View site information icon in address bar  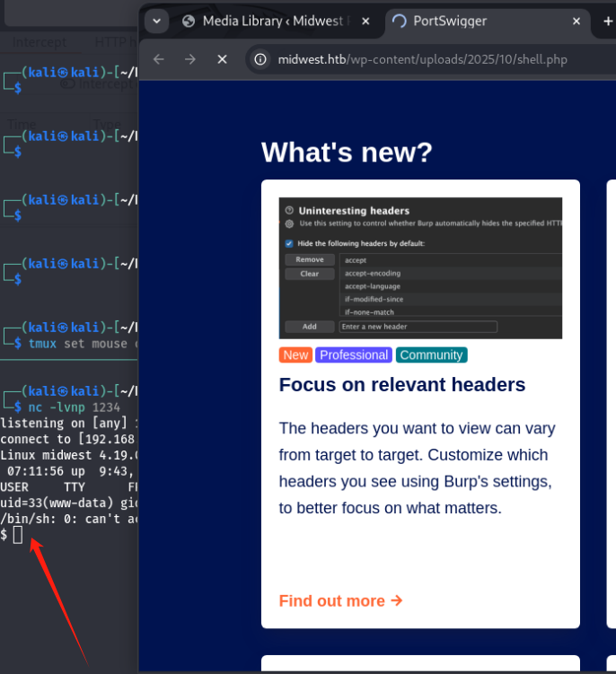click(260, 59)
